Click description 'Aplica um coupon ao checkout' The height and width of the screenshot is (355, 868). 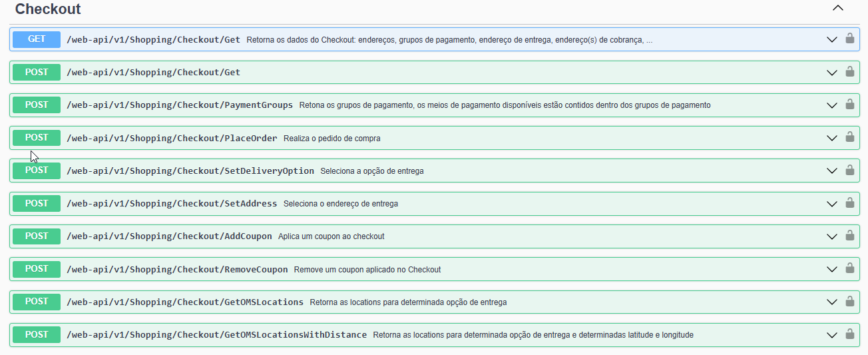pos(331,236)
